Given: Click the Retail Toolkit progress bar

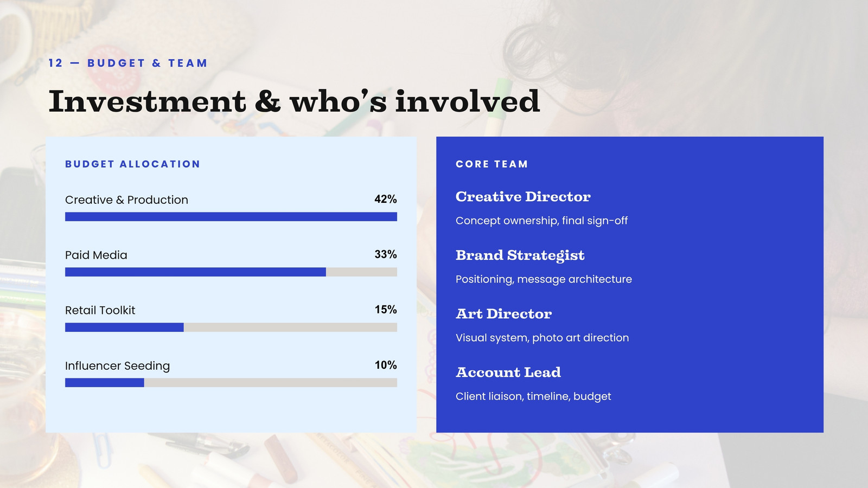Looking at the screenshot, I should [x=231, y=327].
